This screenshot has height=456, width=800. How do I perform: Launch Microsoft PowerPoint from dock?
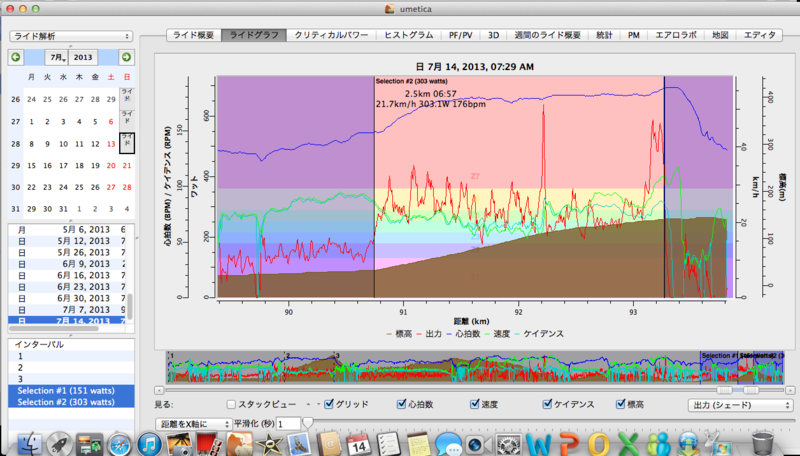[568, 444]
